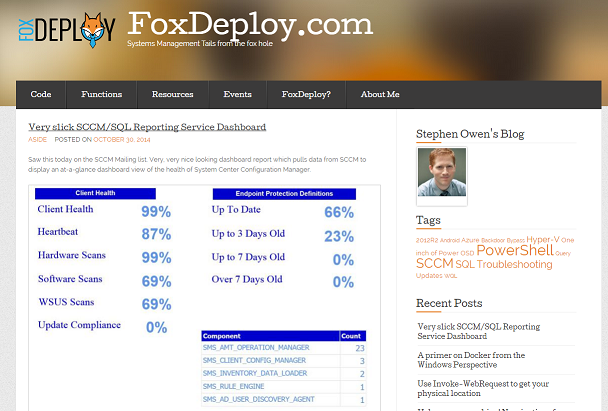Click the FoxDeploy? menu entry

[306, 94]
